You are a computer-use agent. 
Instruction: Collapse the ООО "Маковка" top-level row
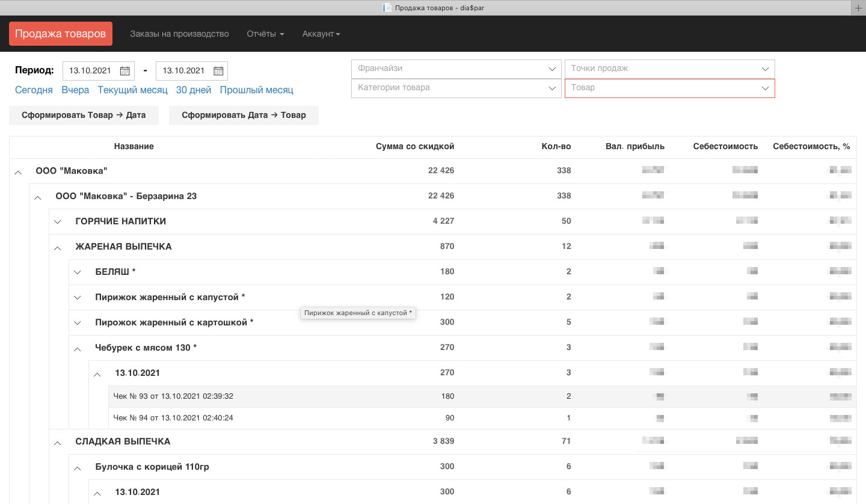(x=18, y=172)
